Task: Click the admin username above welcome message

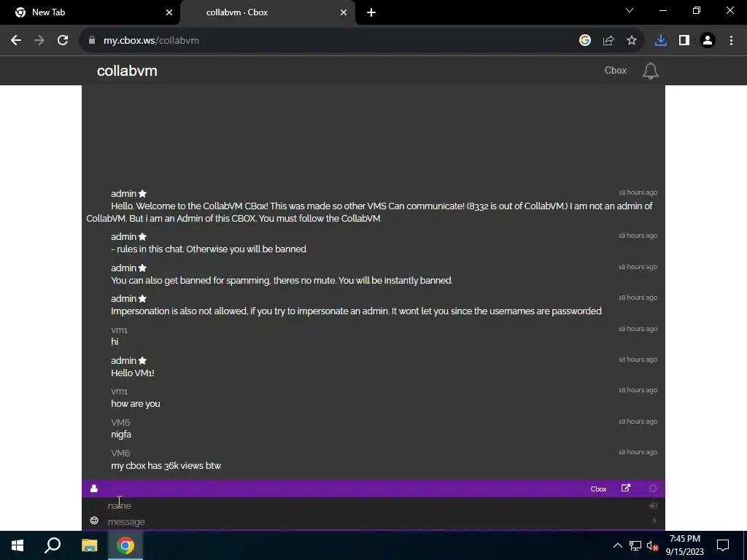Action: click(x=123, y=194)
